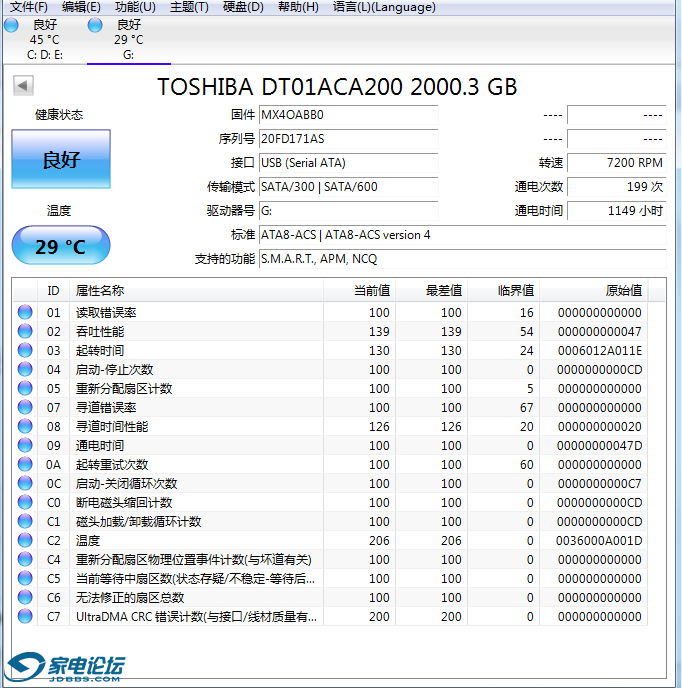The width and height of the screenshot is (682, 688).
Task: Click the 固件 firmware field MX4OABB0
Action: [348, 115]
